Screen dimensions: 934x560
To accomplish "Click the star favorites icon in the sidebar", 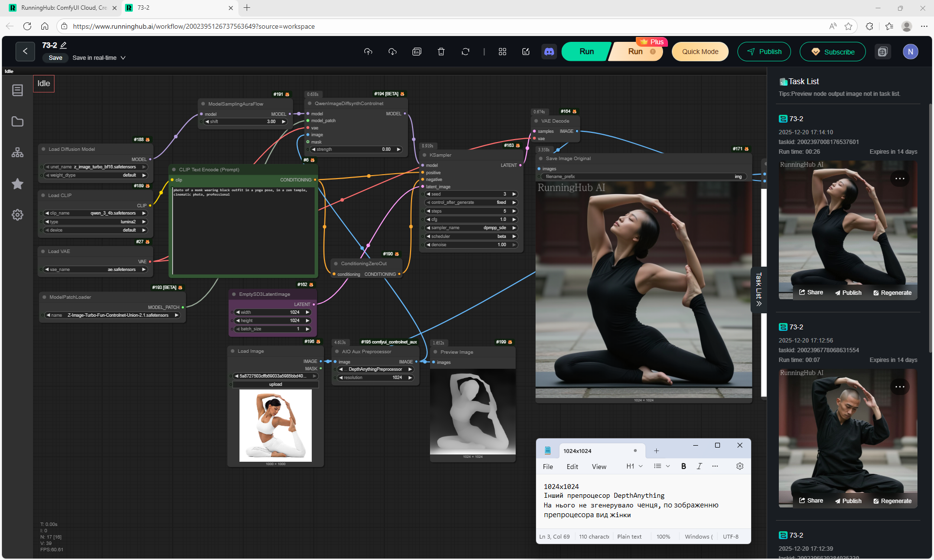I will coord(18,184).
